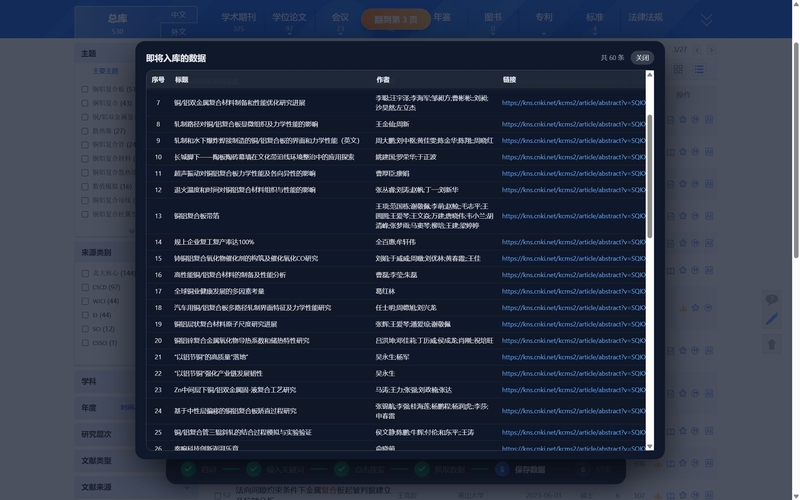This screenshot has width=800, height=500.
Task: Tick the 铜铝复合 (43) topic checkbox
Action: (x=85, y=103)
